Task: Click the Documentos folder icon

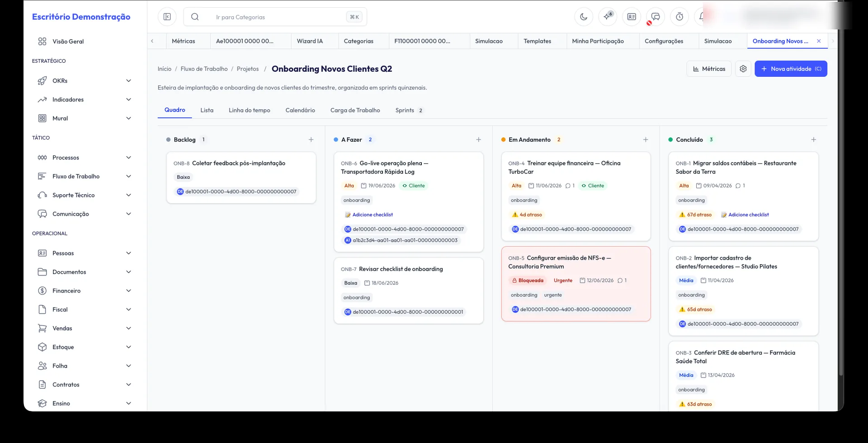Action: coord(42,272)
